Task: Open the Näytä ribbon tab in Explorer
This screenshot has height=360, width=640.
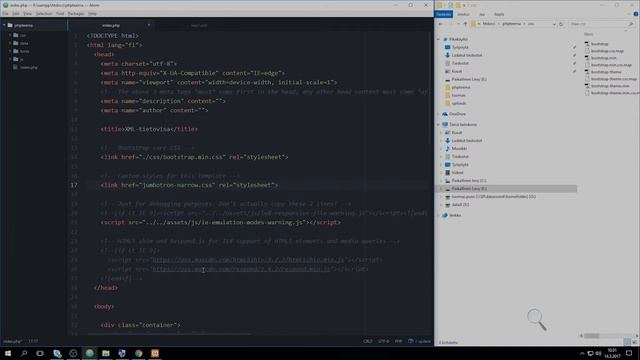Action: coord(499,14)
